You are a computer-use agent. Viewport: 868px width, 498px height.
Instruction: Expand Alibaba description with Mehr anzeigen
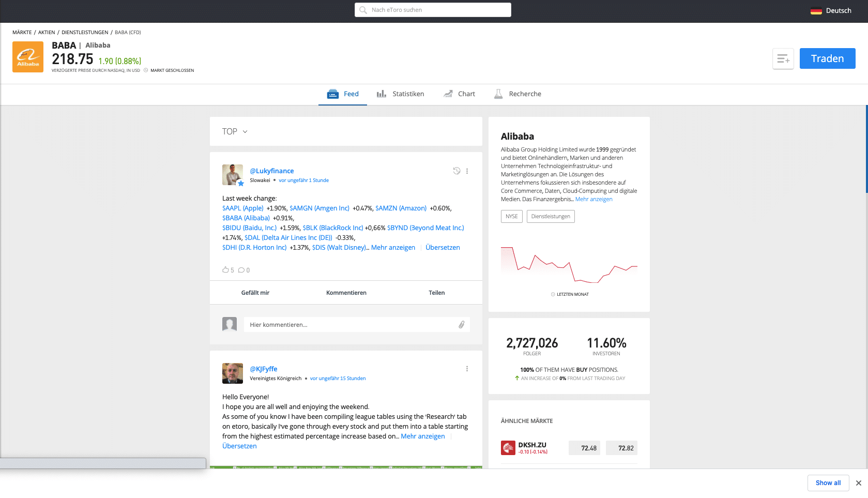coord(594,199)
